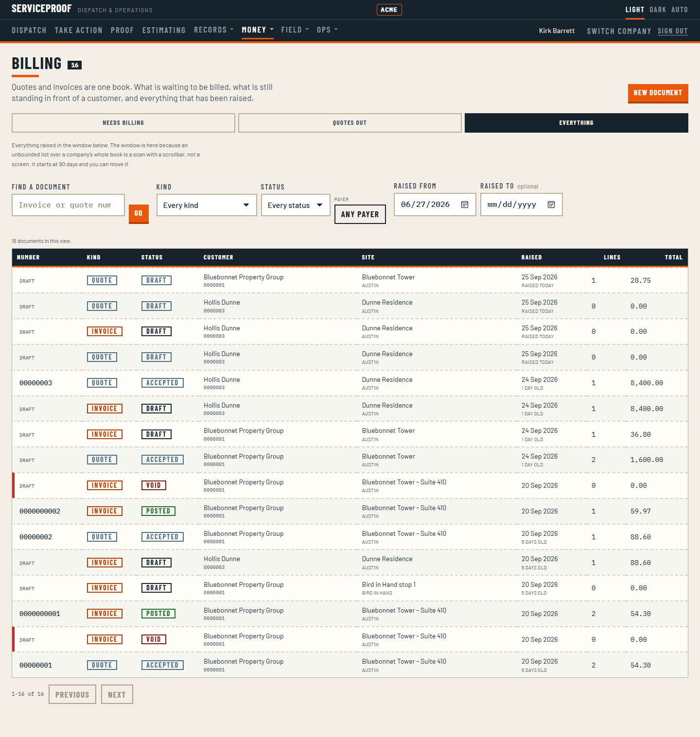Open the Every status dropdown
This screenshot has width=700, height=737.
296,205
